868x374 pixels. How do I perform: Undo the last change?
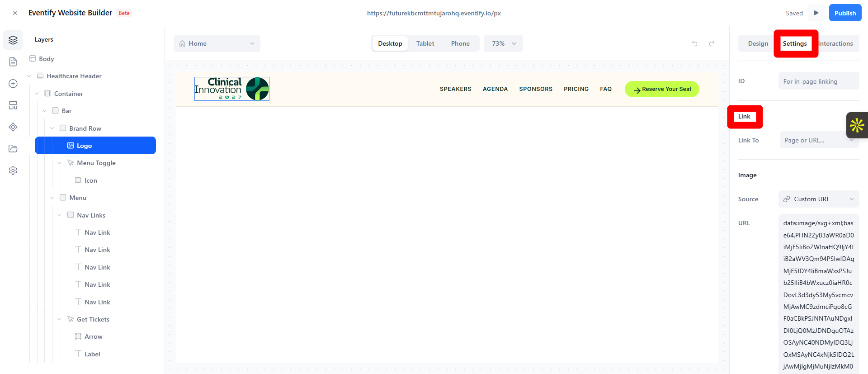[695, 43]
